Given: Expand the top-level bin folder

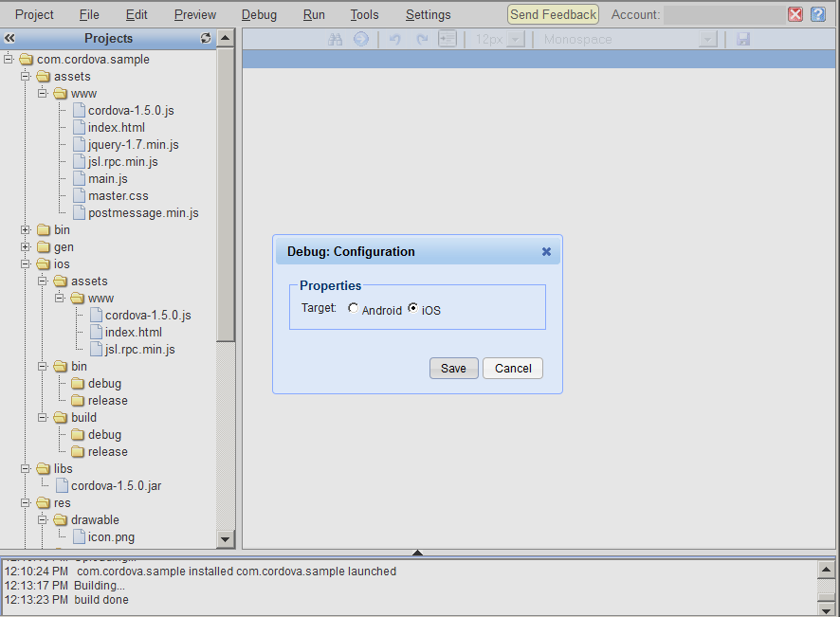Looking at the screenshot, I should coord(26,229).
